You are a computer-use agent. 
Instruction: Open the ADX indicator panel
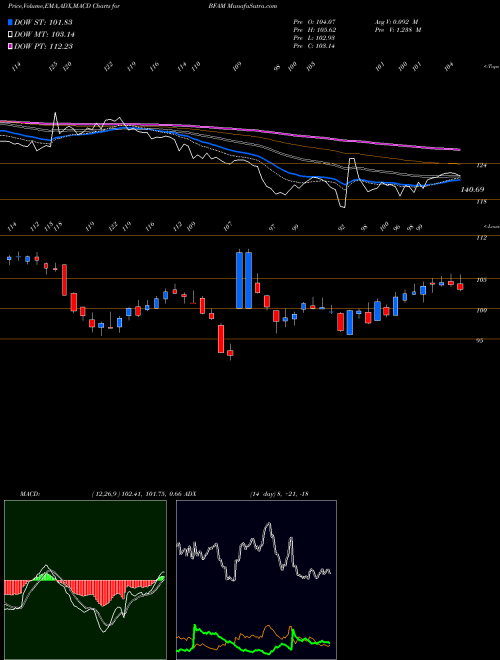point(256,580)
